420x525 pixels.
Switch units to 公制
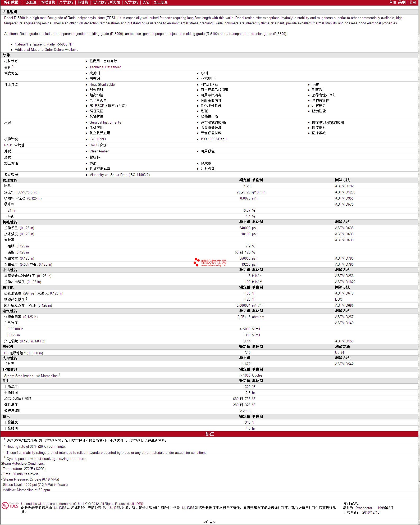(x=413, y=2)
